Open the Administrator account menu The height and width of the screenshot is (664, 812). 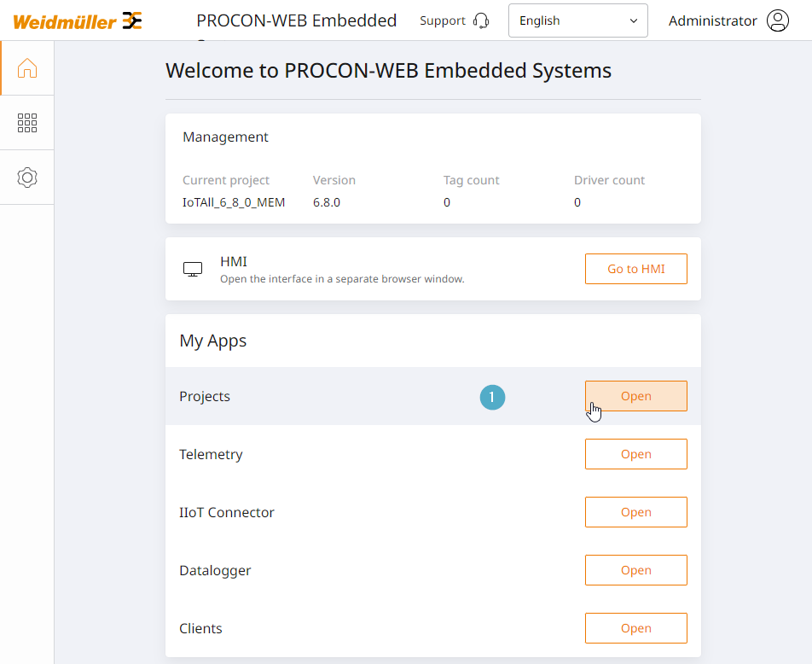tap(728, 20)
